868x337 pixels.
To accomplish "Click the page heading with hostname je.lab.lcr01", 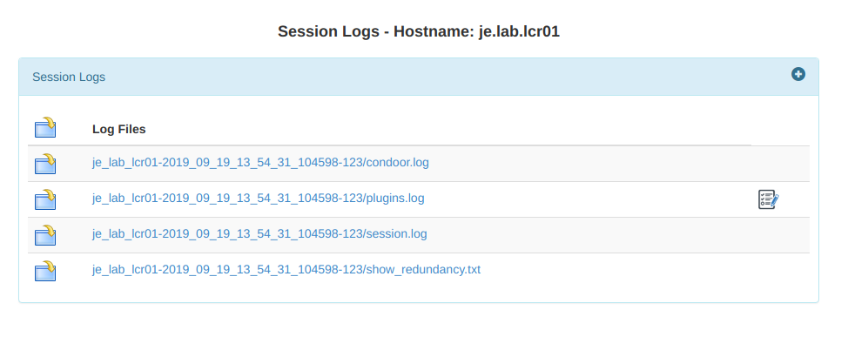I will pos(419,31).
